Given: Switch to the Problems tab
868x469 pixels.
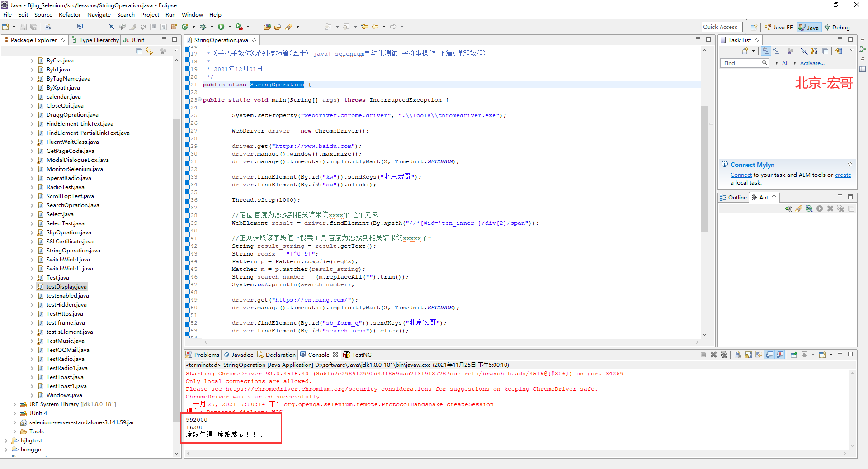Looking at the screenshot, I should [203, 355].
